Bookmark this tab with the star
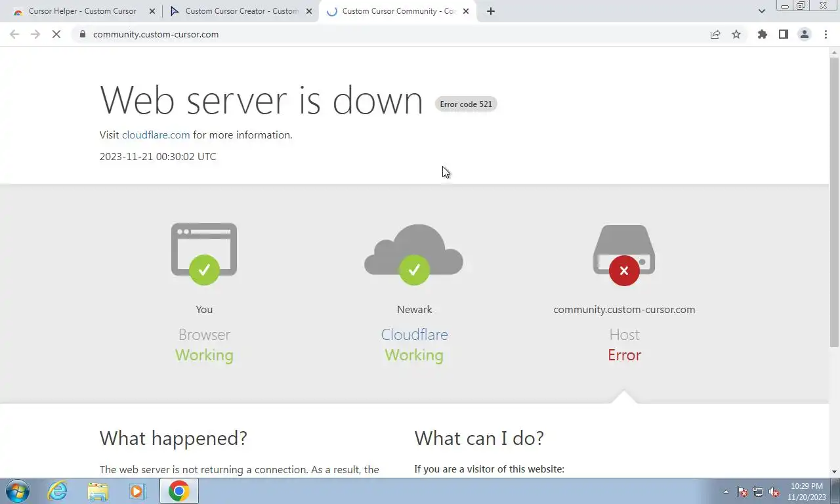The image size is (840, 504). coord(736,34)
